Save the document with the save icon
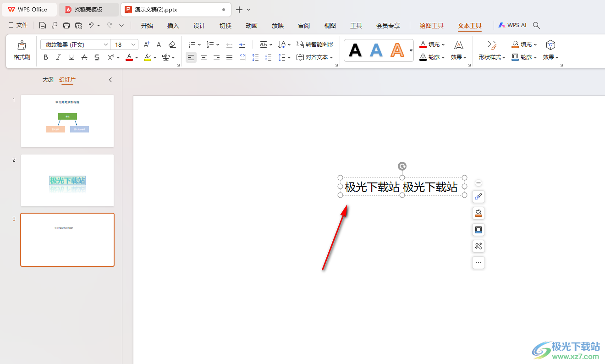The width and height of the screenshot is (605, 364). 43,25
